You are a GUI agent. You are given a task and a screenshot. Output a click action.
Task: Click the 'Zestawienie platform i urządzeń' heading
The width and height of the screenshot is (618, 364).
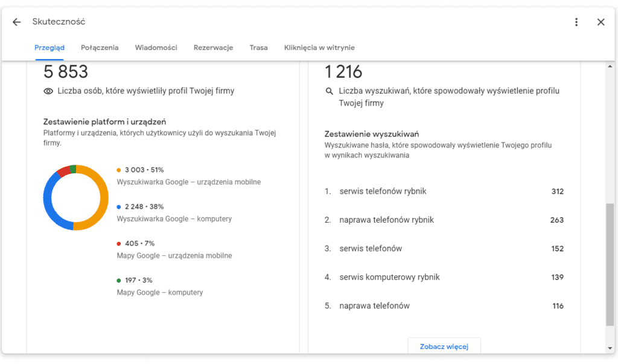[x=104, y=121]
